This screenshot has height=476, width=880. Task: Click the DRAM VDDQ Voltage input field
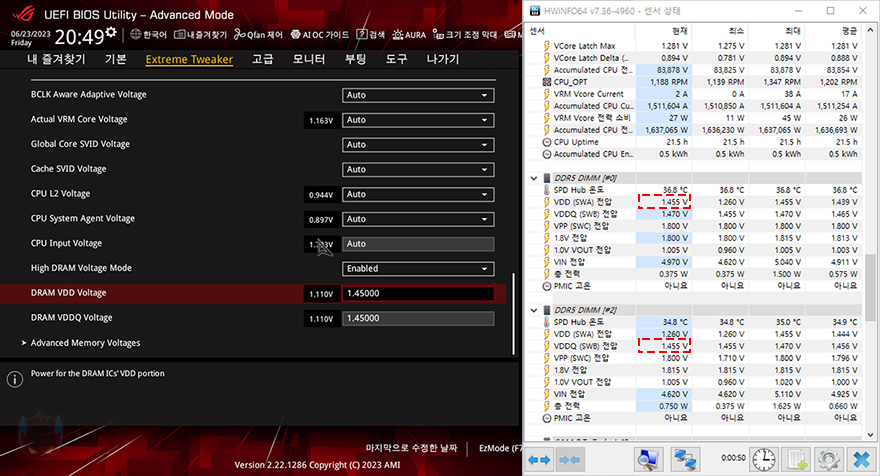[418, 318]
